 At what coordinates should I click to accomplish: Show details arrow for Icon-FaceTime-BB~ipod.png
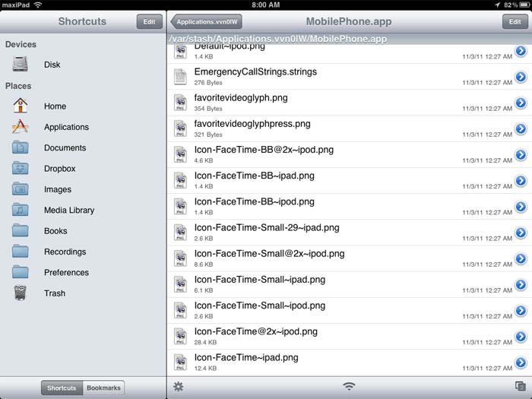click(521, 206)
